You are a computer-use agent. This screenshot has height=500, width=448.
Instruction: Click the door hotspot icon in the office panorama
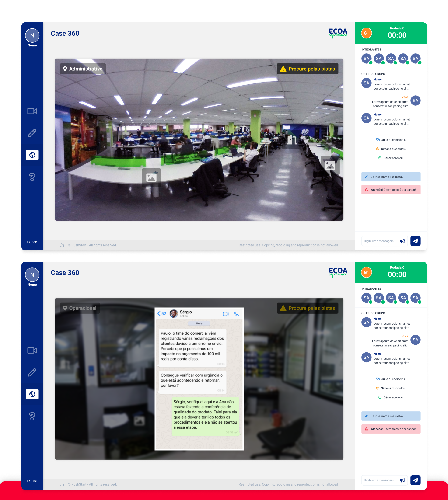[x=292, y=140]
